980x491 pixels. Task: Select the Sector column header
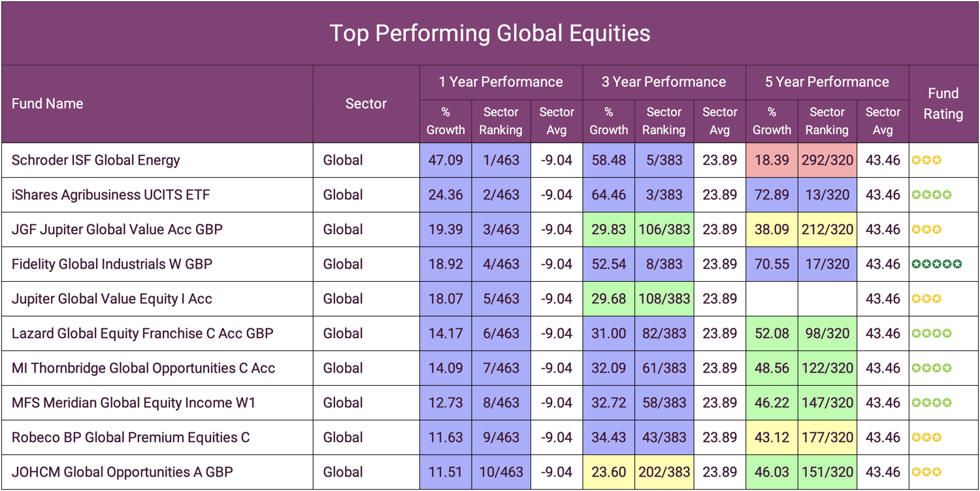point(366,103)
